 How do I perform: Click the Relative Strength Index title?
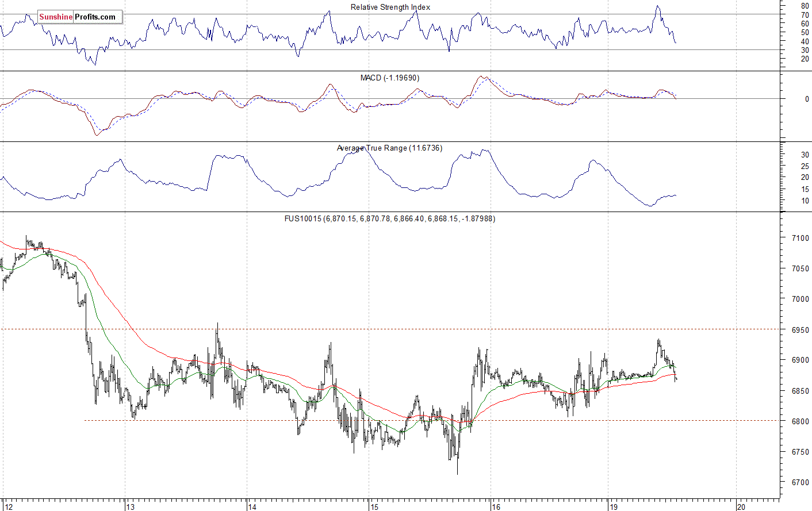pyautogui.click(x=390, y=7)
